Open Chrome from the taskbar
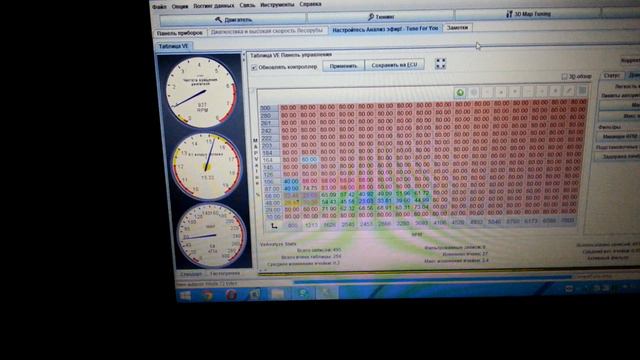 pyautogui.click(x=207, y=295)
